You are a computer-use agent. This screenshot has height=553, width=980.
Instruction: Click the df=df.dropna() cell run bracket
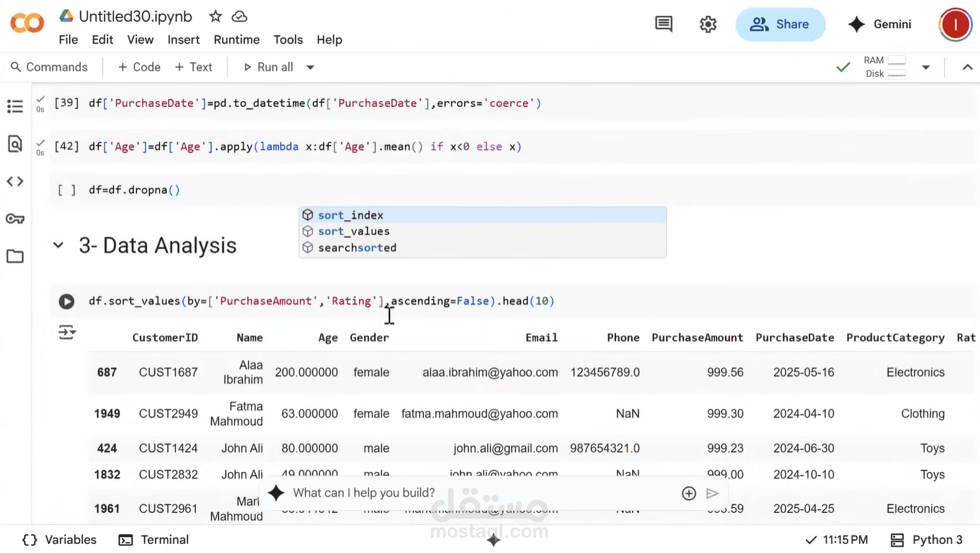67,190
